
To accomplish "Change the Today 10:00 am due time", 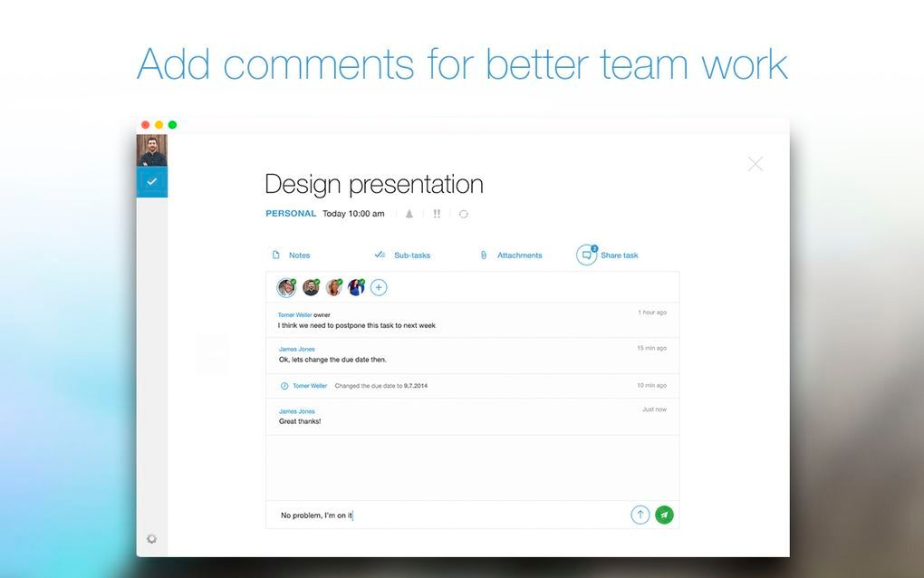I will point(353,214).
